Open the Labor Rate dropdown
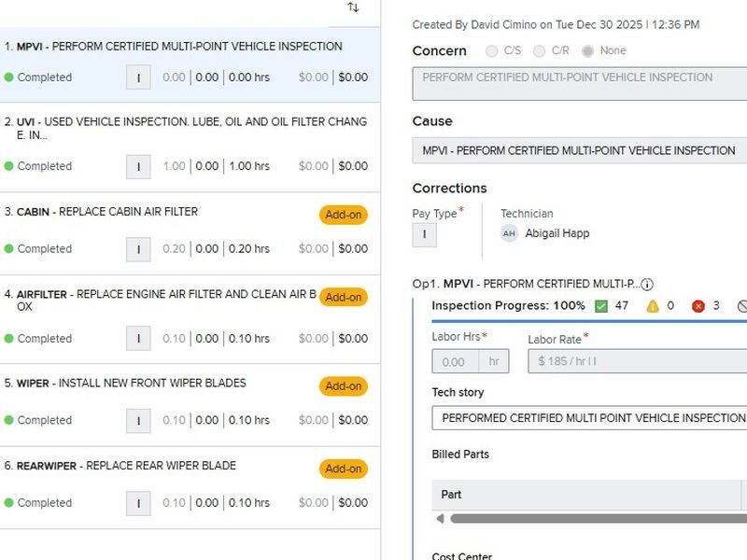Screen dimensions: 747x560 click(x=637, y=361)
